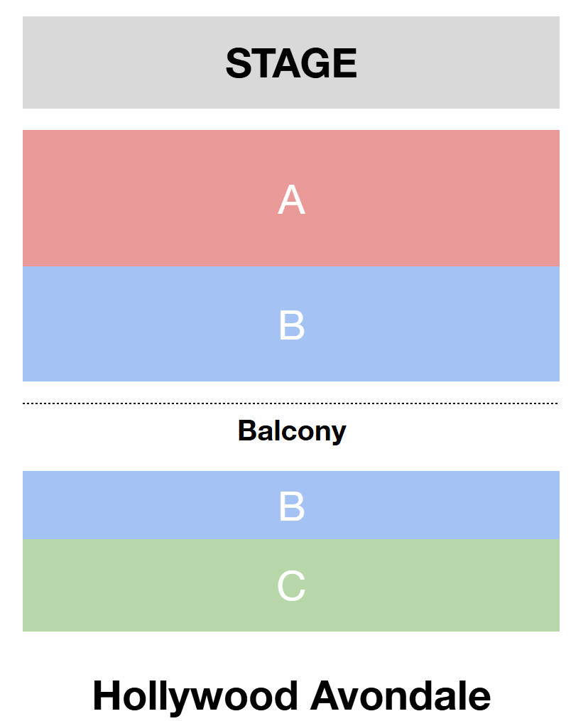The height and width of the screenshot is (721, 588).
Task: Click the letter B in the floor section
Action: coord(291,325)
